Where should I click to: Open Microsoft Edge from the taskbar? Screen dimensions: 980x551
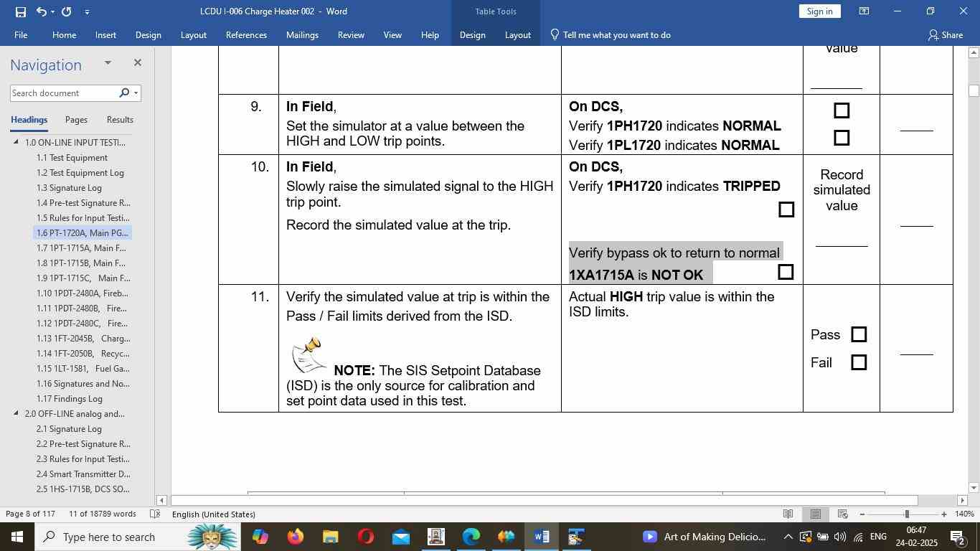coord(471,537)
